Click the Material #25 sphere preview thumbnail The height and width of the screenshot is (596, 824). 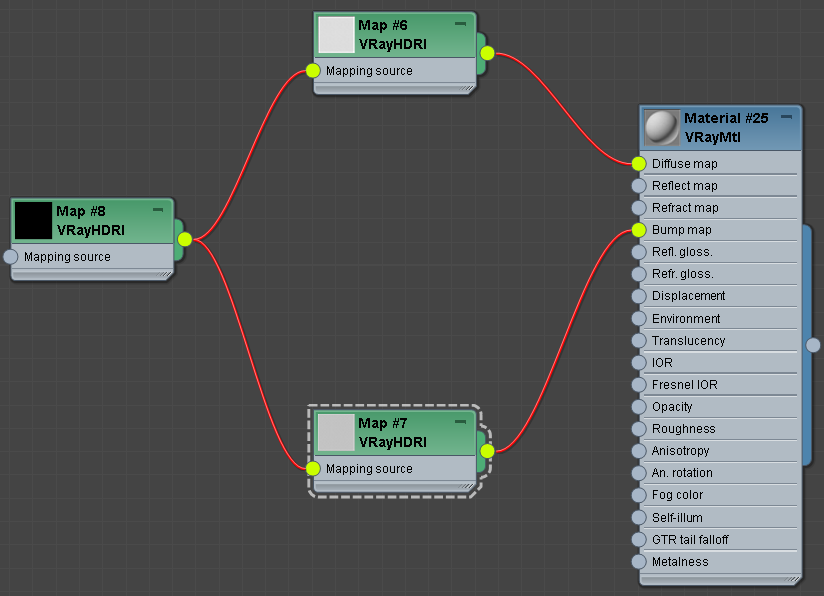[x=661, y=127]
